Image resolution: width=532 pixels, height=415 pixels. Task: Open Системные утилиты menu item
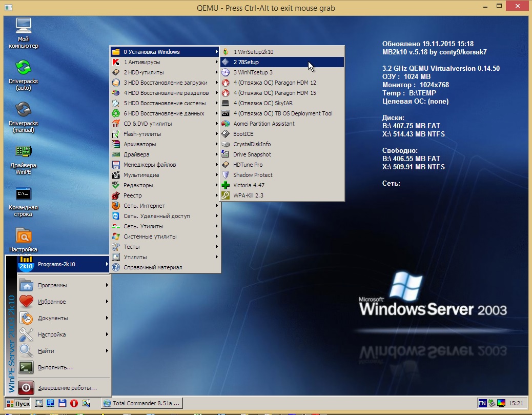point(166,236)
